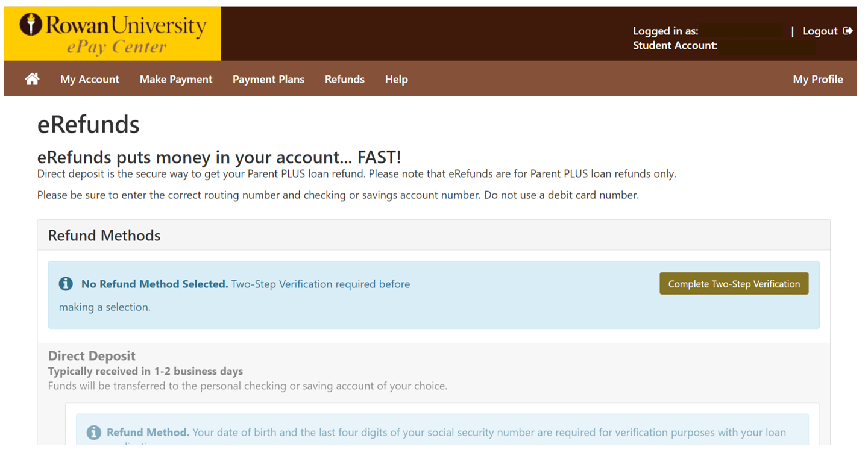Click the logout arrow icon
The width and height of the screenshot is (868, 450).
pos(848,31)
